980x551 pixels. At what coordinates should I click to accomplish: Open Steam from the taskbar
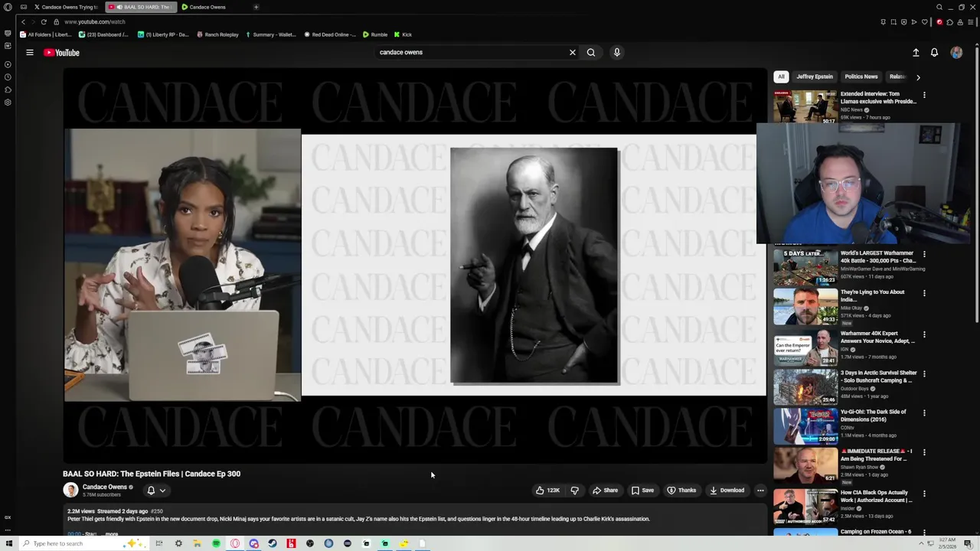pos(272,543)
